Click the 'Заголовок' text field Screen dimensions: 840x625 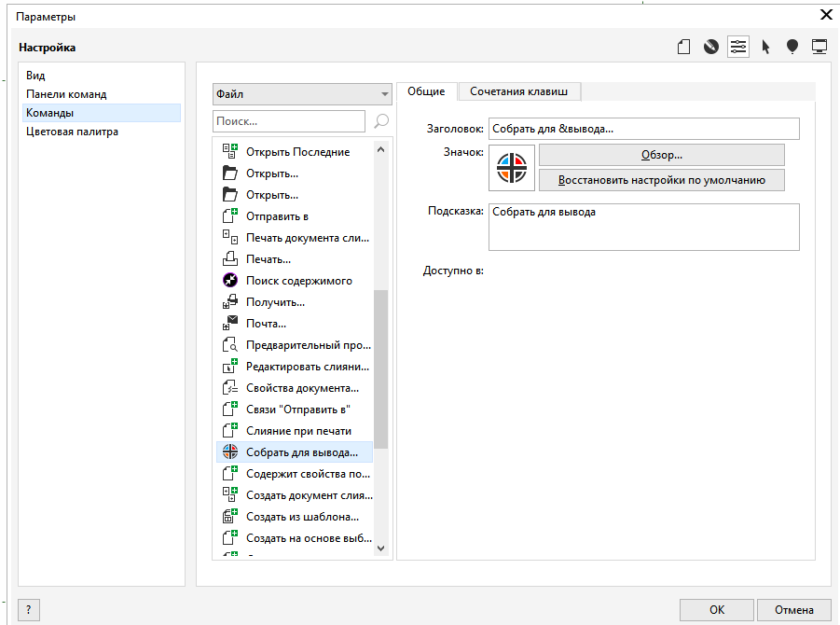[x=644, y=129]
